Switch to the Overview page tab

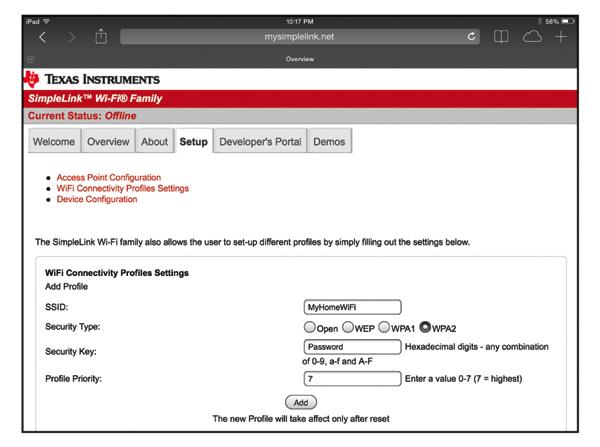[x=108, y=141]
